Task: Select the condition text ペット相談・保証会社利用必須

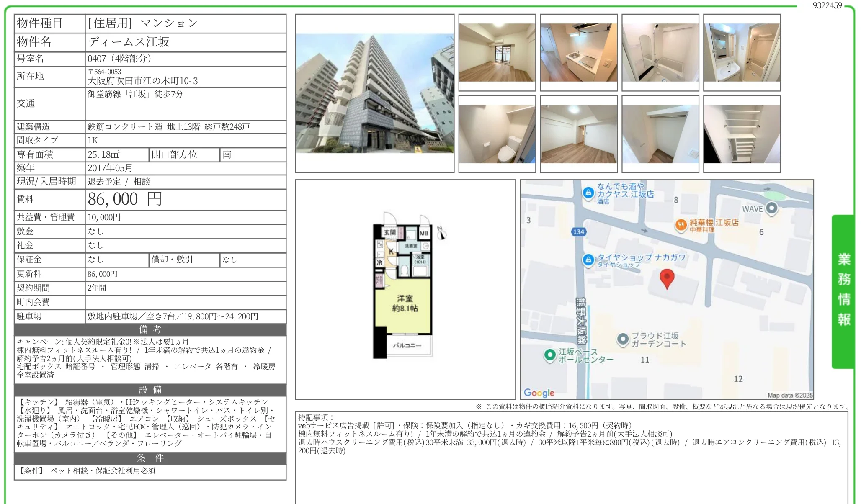Action: [103, 471]
